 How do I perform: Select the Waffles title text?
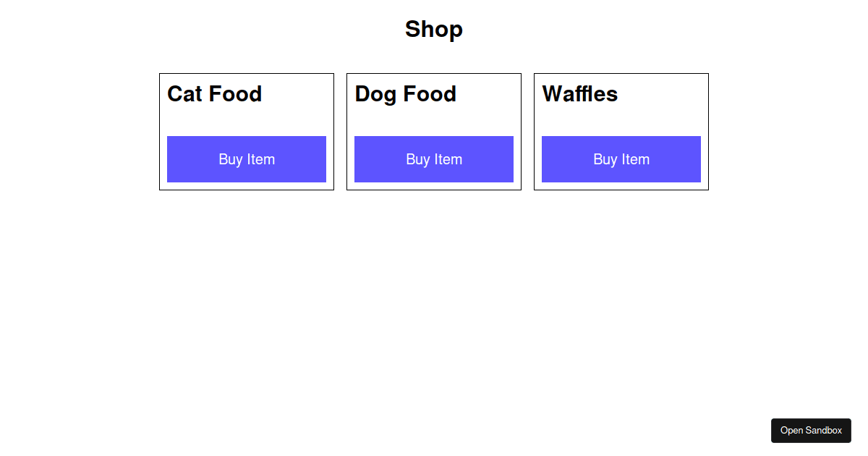pyautogui.click(x=580, y=94)
